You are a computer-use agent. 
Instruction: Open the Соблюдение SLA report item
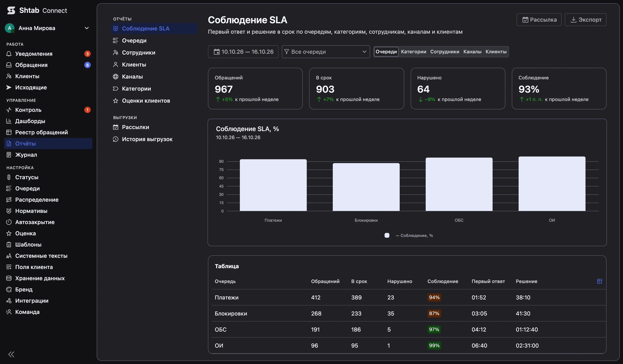(154, 28)
